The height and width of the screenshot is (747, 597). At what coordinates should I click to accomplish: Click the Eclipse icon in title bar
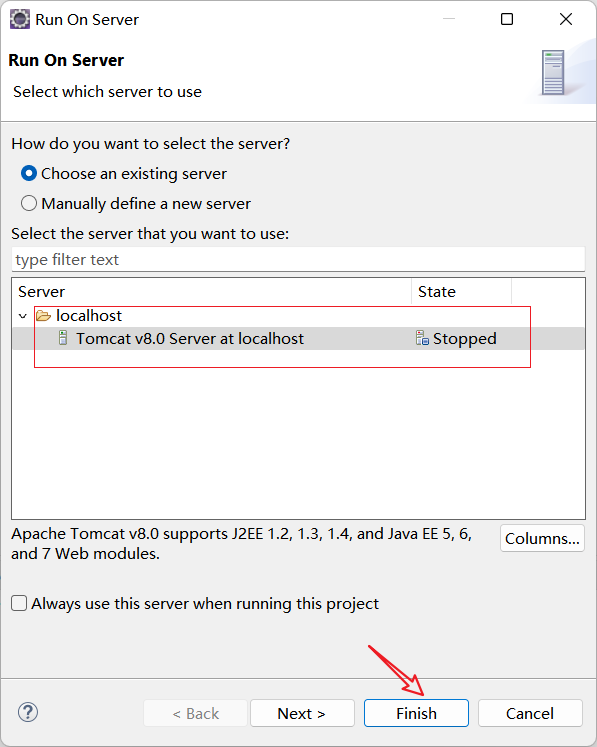(x=20, y=20)
